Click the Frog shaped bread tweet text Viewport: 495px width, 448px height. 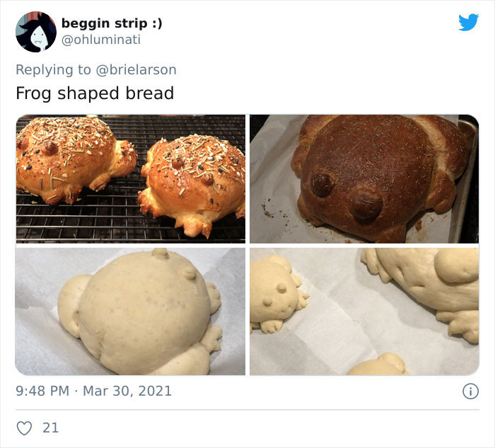[x=95, y=93]
